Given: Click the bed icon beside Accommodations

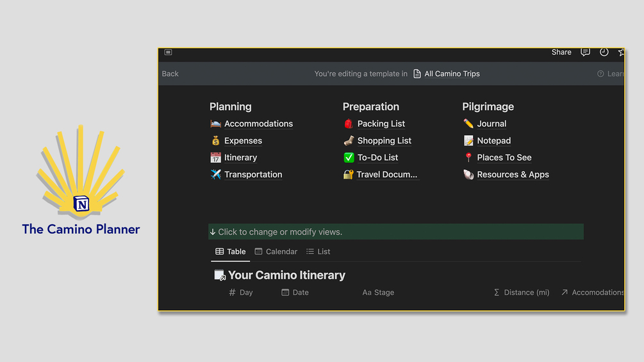Looking at the screenshot, I should [215, 124].
